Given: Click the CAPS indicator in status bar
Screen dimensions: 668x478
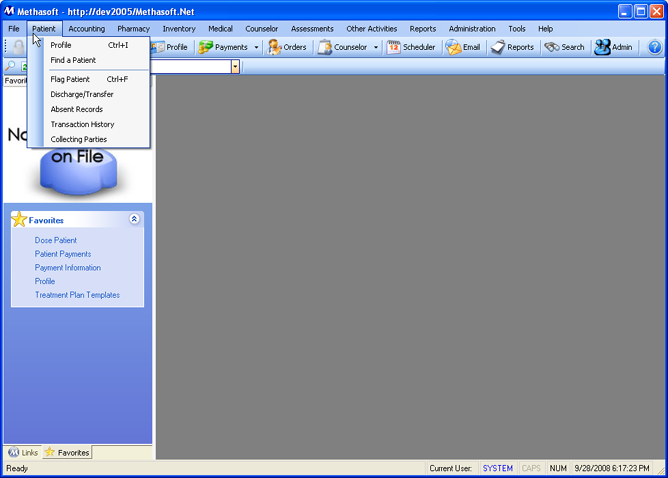Looking at the screenshot, I should (x=531, y=468).
